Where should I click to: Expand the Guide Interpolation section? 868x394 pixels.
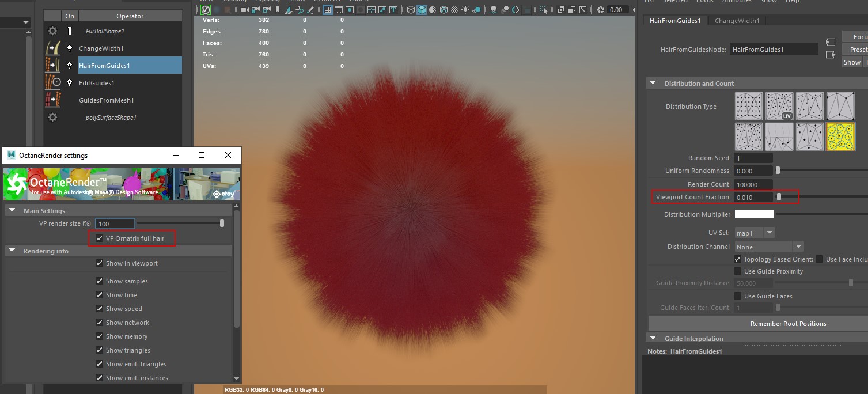coord(653,339)
